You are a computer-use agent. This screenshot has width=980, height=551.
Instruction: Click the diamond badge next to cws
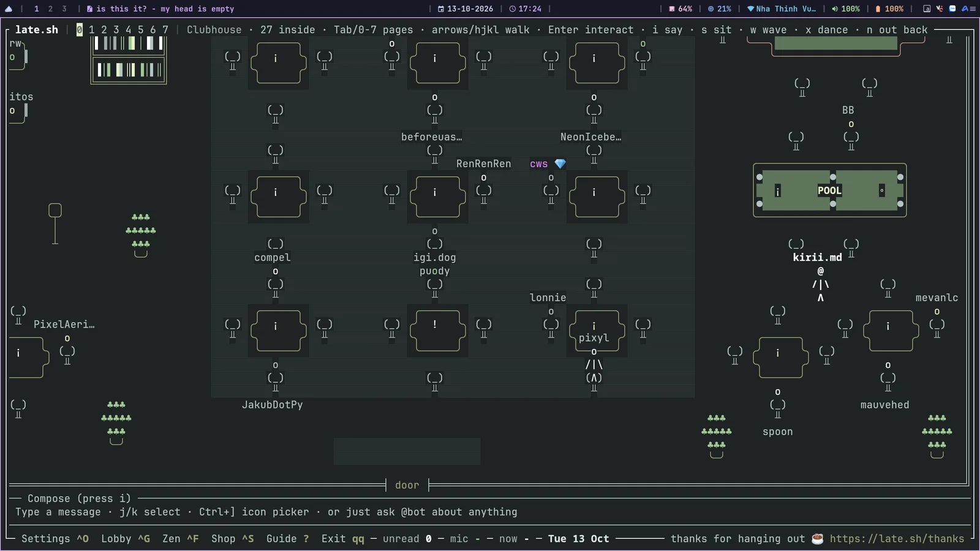click(560, 163)
